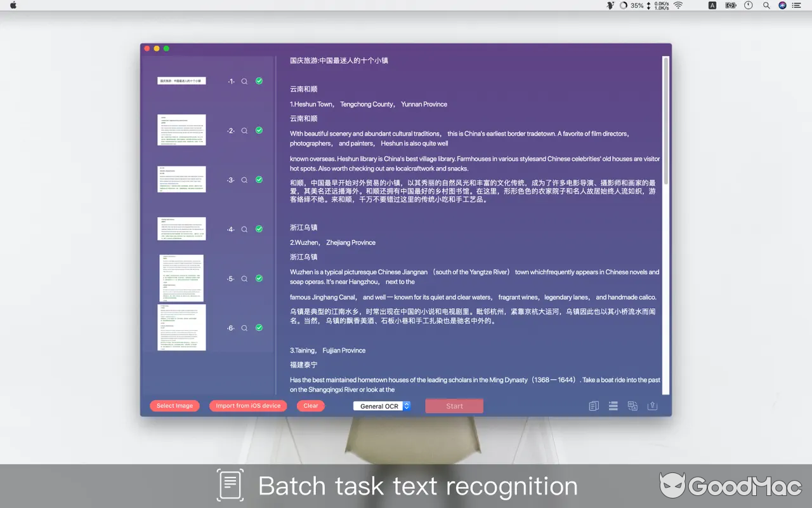Image resolution: width=812 pixels, height=508 pixels.
Task: Toggle the green checkmark on image 6
Action: tap(259, 327)
